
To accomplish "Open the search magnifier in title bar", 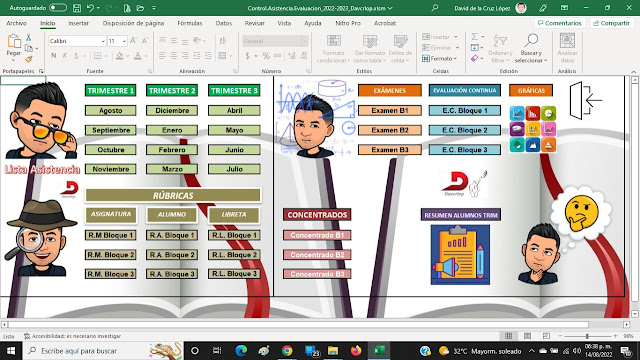I will pyautogui.click(x=435, y=8).
